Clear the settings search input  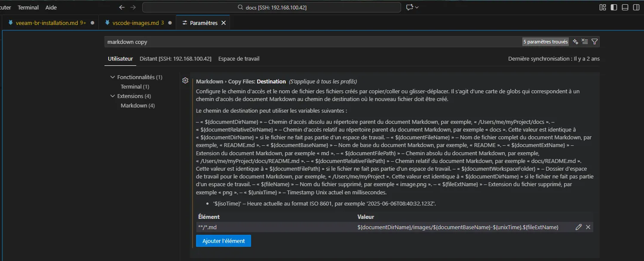(585, 42)
